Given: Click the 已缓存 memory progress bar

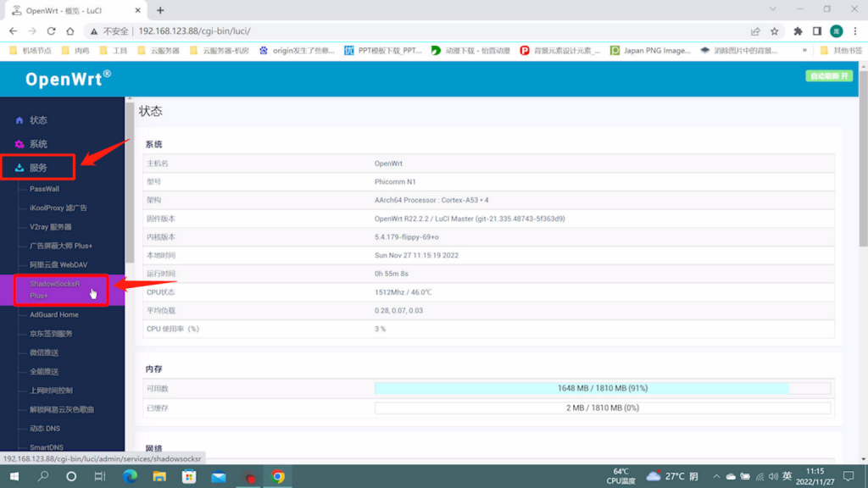Looking at the screenshot, I should point(603,408).
